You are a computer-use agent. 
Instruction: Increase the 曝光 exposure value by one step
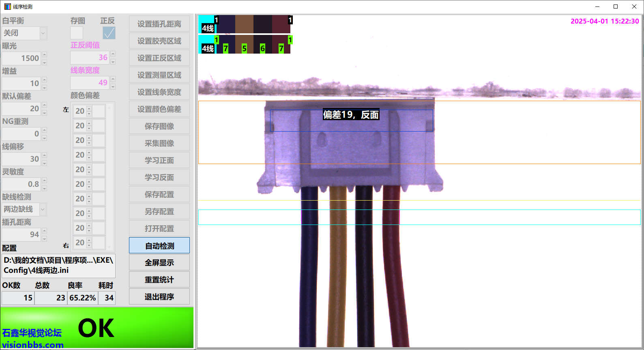click(x=45, y=54)
